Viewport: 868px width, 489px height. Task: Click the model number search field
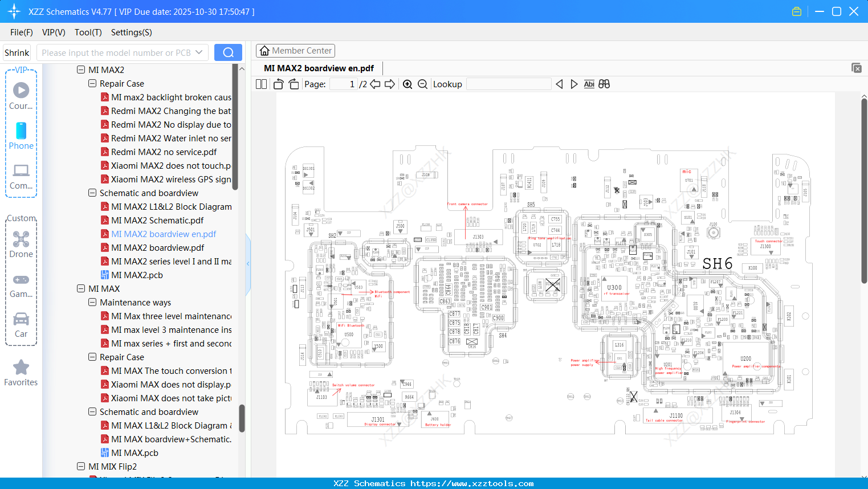point(117,52)
